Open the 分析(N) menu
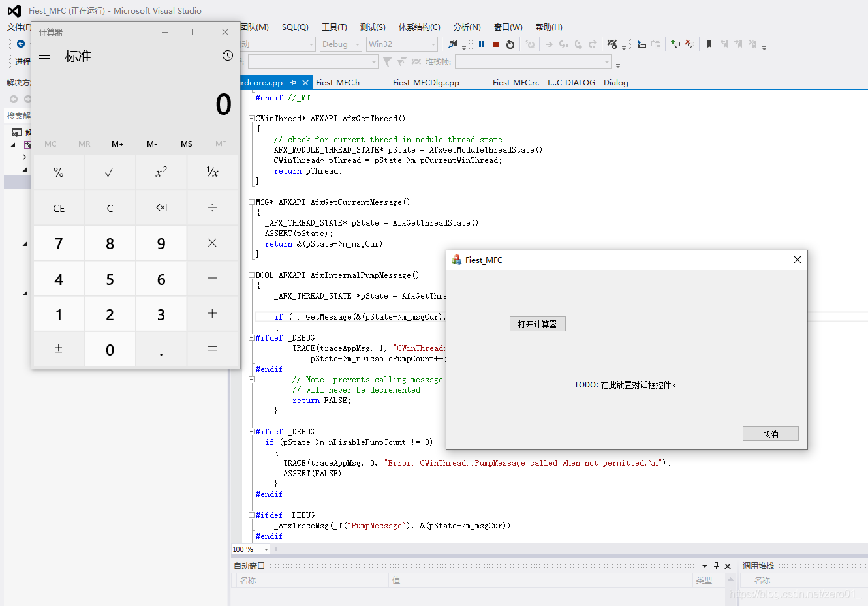 [x=467, y=27]
